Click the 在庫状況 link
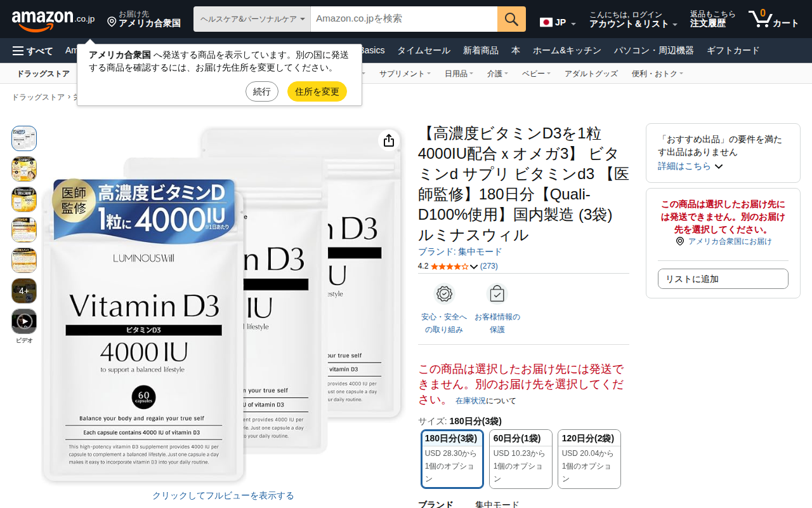 pos(471,401)
